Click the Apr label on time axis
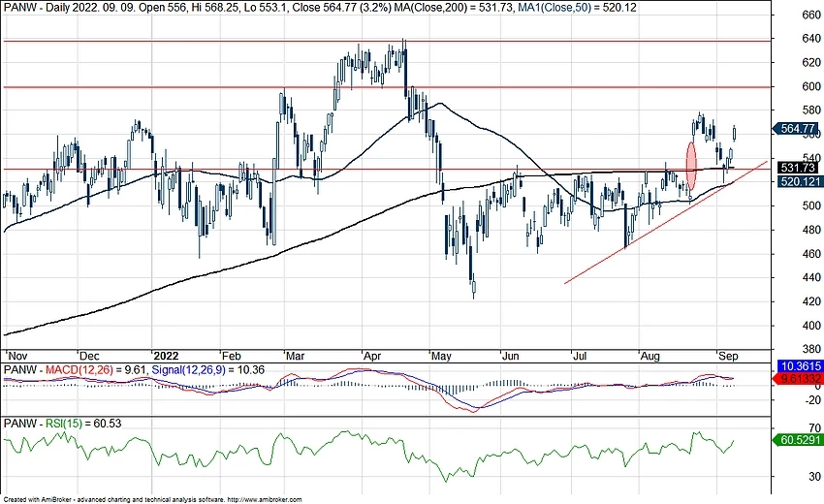 click(x=372, y=356)
